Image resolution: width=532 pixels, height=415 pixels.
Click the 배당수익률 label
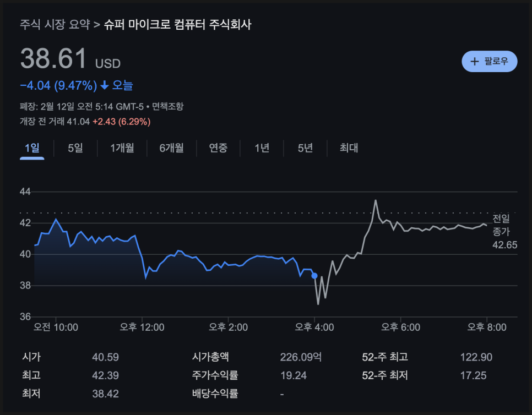(x=215, y=394)
